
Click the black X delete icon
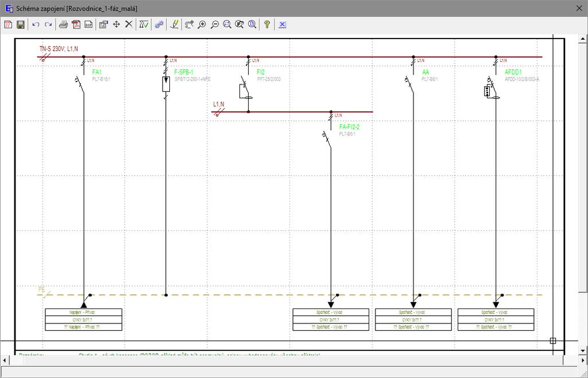click(x=129, y=24)
